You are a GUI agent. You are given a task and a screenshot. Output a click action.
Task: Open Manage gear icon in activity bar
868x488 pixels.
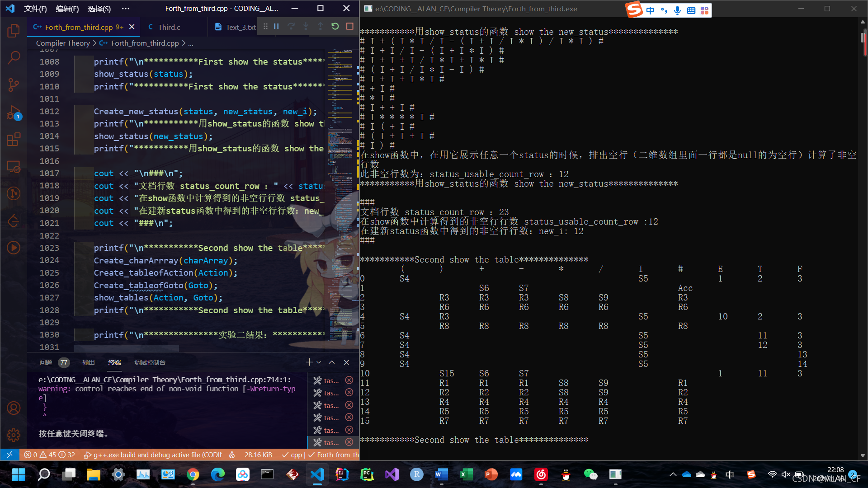(x=14, y=435)
